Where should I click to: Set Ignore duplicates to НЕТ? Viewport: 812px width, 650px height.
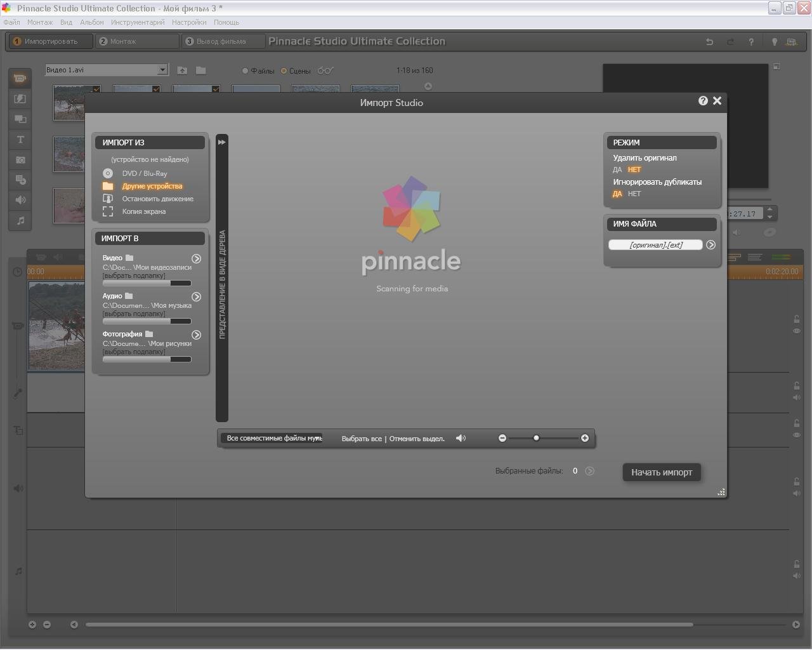[634, 194]
